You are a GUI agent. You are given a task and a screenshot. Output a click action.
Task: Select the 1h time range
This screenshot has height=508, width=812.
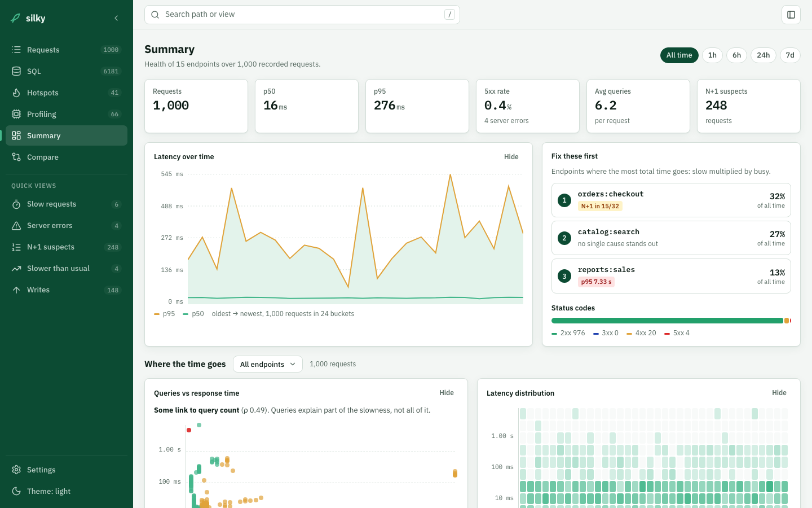coord(712,55)
